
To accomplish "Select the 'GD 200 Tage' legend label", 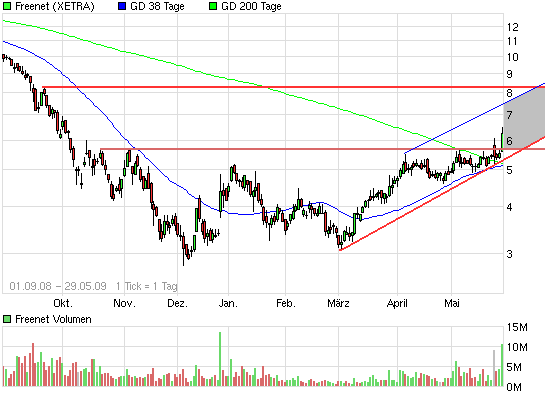I will click(x=251, y=6).
